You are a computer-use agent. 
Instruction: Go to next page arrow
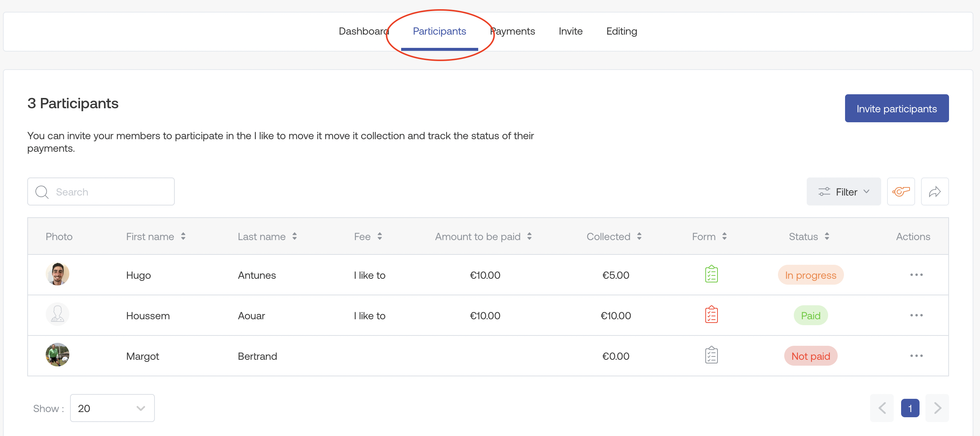(937, 408)
